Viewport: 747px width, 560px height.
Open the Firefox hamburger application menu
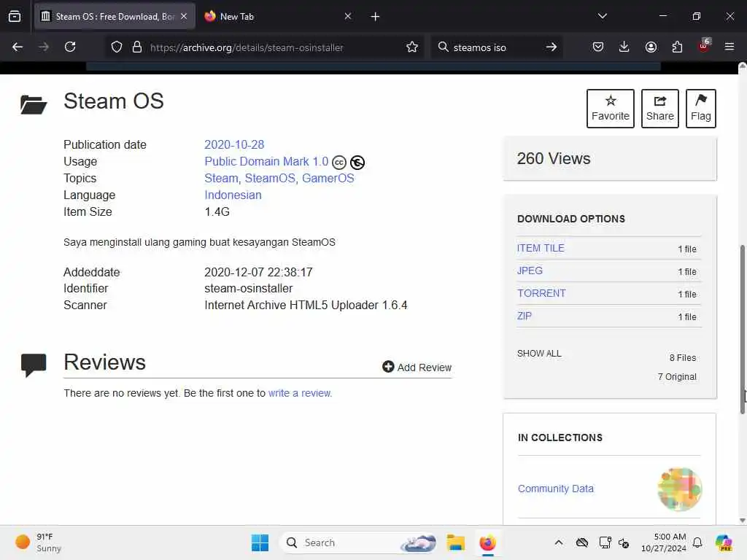click(x=729, y=47)
